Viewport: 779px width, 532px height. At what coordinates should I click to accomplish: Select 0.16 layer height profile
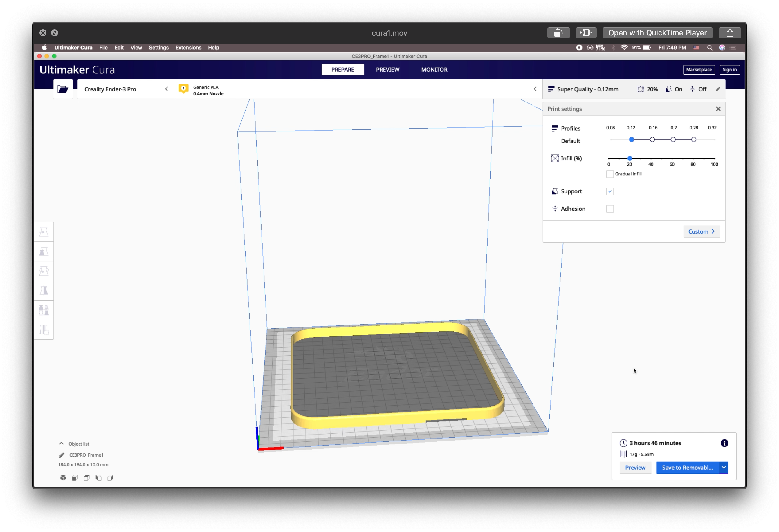pyautogui.click(x=652, y=140)
